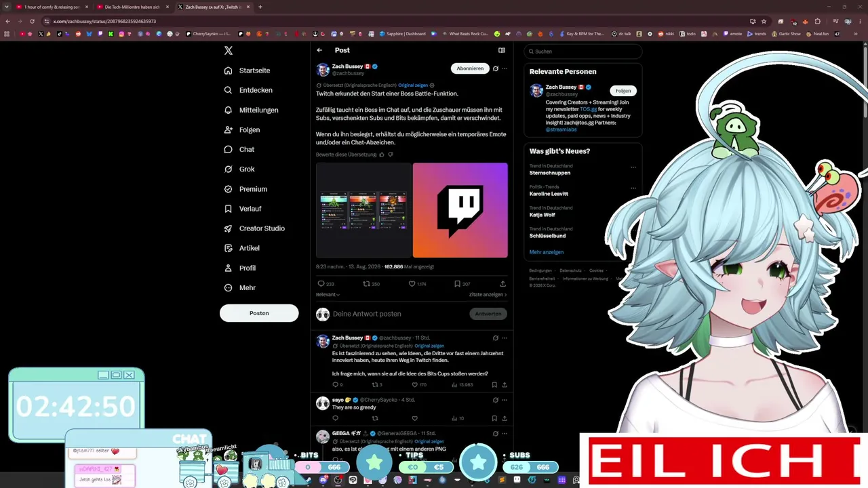Click the Deine Antwort posten field
The height and width of the screenshot is (488, 868).
pos(399,314)
